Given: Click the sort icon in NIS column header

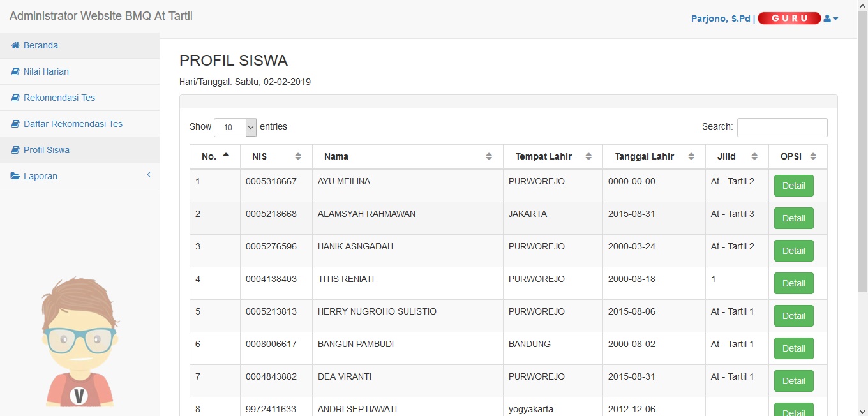Looking at the screenshot, I should pos(298,156).
